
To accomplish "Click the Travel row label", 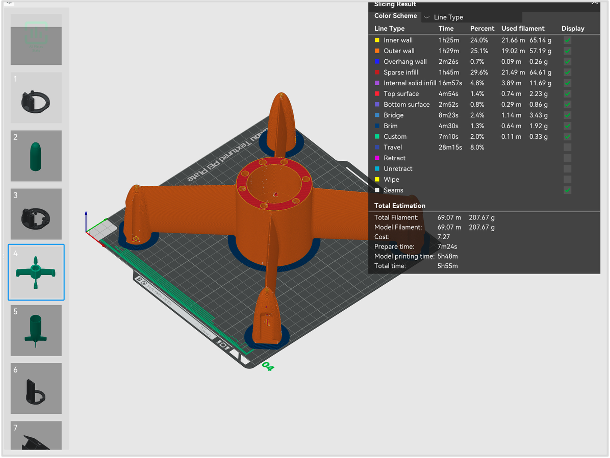I will click(393, 147).
